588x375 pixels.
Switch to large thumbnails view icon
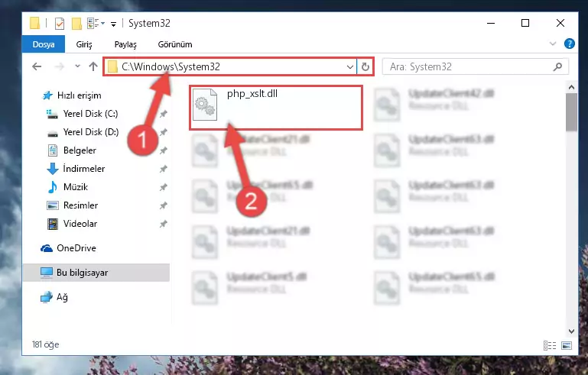tap(567, 345)
